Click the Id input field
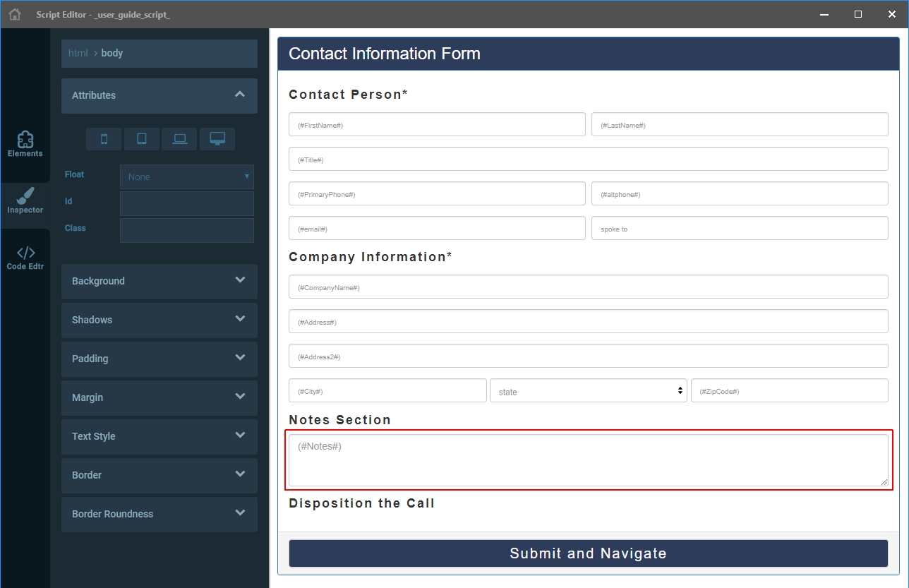The height and width of the screenshot is (588, 909). click(x=187, y=203)
